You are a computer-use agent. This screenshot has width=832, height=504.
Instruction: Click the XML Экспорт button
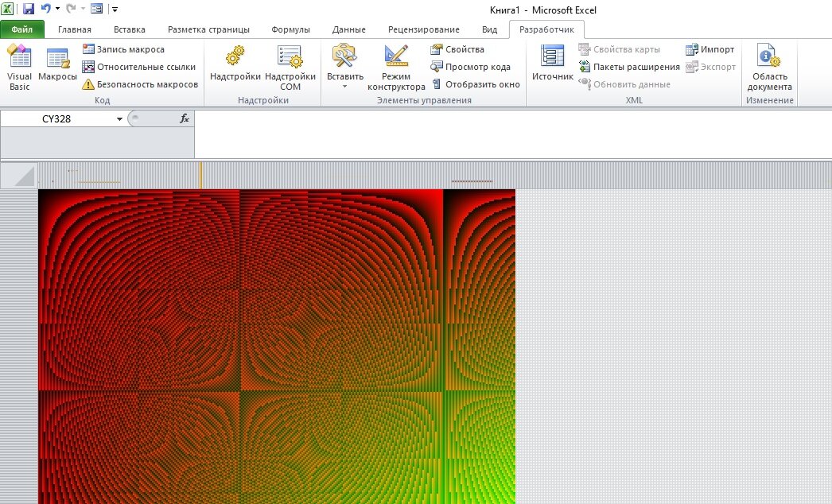click(x=710, y=67)
